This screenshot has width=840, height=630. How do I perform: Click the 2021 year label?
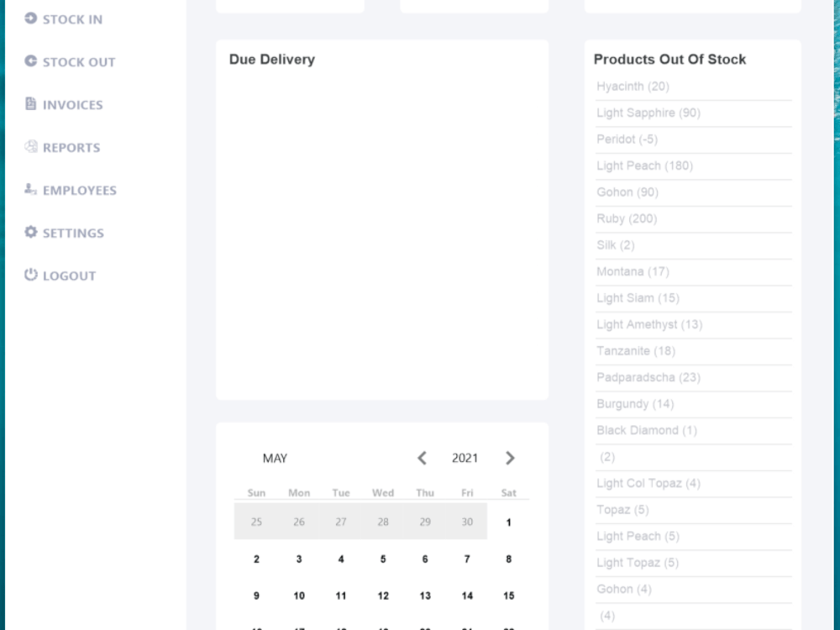click(x=465, y=458)
